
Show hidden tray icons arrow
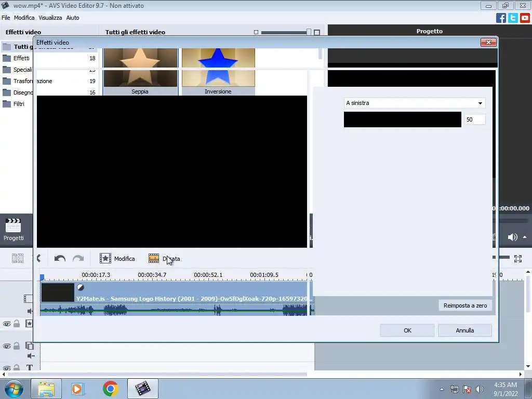[442, 389]
